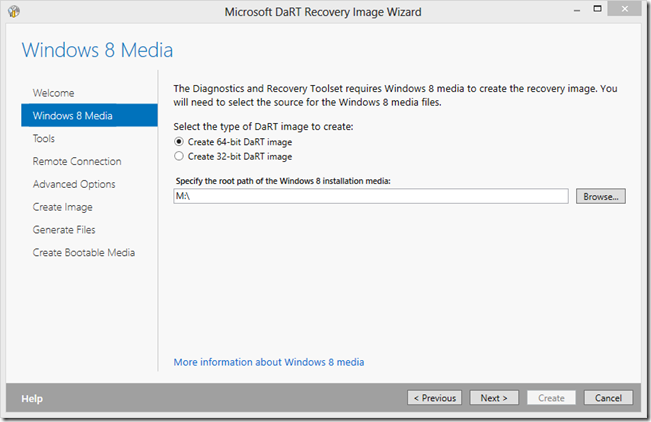This screenshot has width=651, height=422.
Task: Click 'Select the type of DaRT image to create:' label
Action: coord(263,126)
